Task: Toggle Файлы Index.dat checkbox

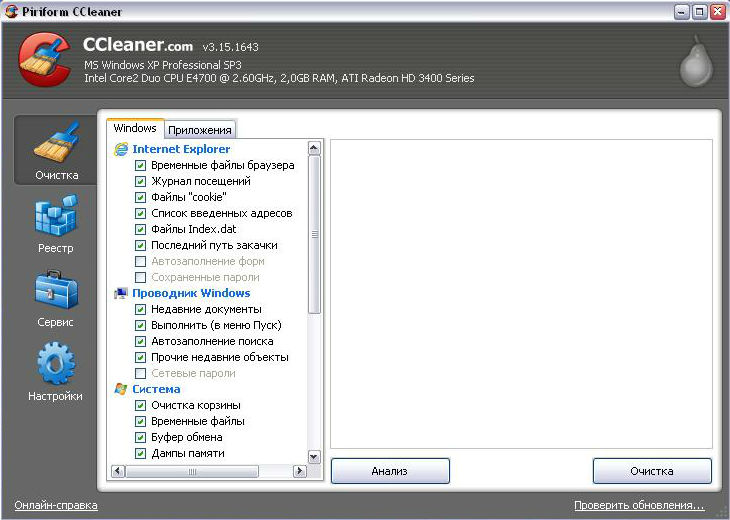Action: pos(140,229)
